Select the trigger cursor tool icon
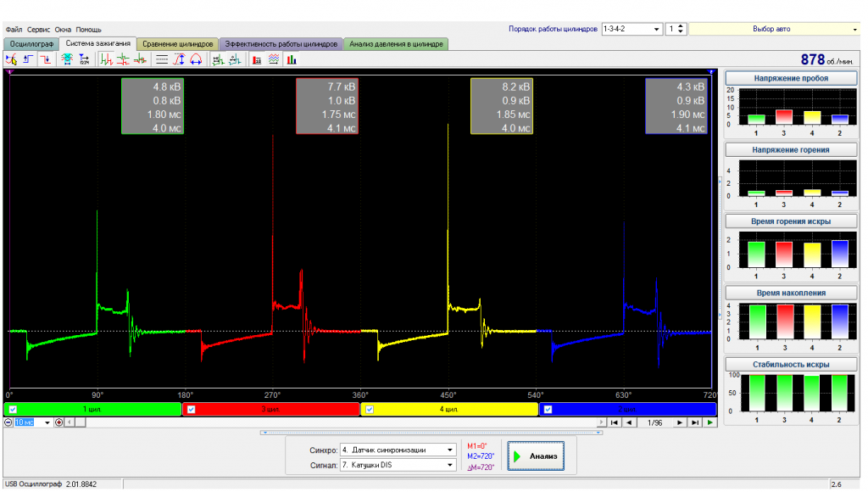This screenshot has width=868, height=492. (x=11, y=59)
